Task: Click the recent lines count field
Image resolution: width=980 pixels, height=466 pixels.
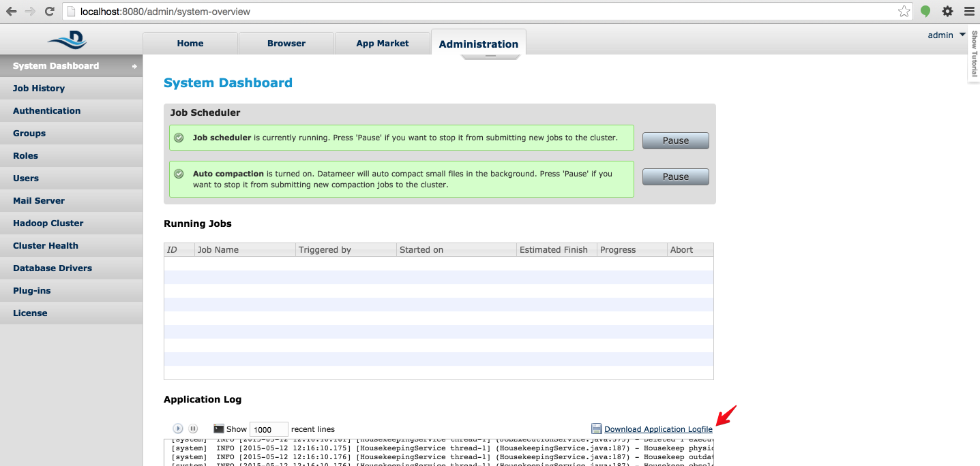Action: tap(269, 429)
